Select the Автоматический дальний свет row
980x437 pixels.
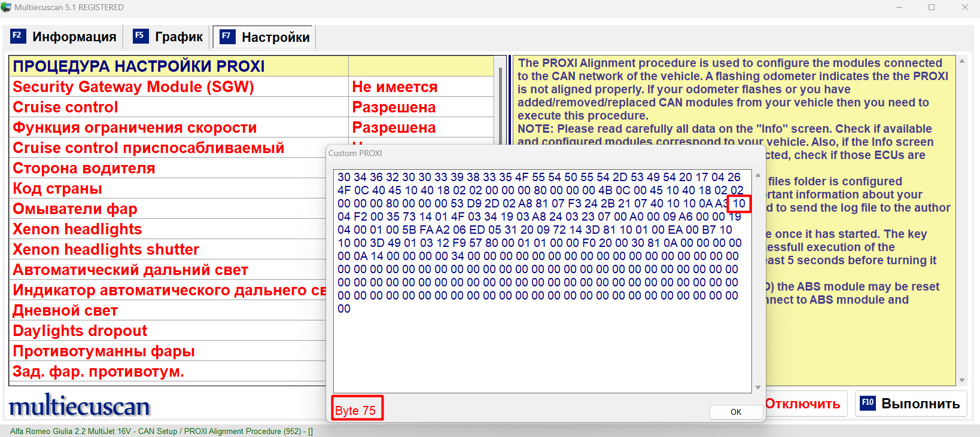tap(168, 270)
